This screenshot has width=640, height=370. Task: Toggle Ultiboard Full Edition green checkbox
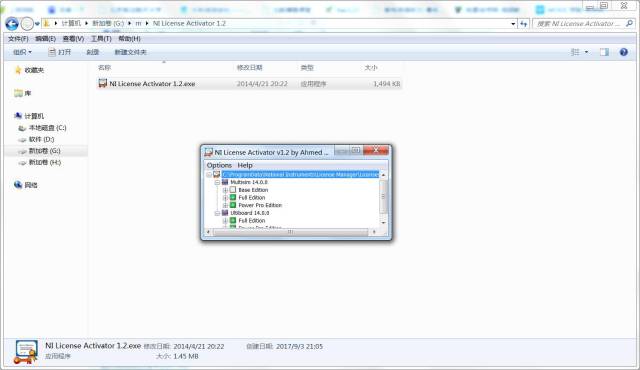pos(233,220)
